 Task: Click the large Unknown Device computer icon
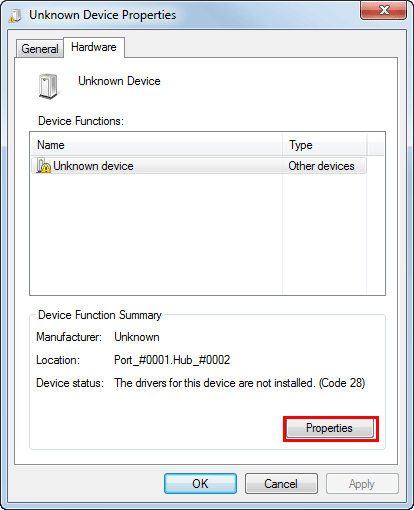point(48,86)
